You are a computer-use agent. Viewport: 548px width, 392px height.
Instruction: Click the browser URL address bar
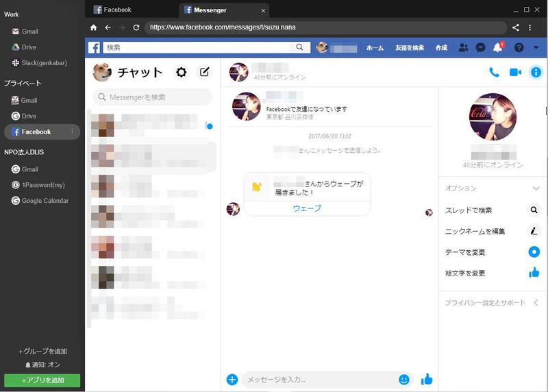click(325, 27)
